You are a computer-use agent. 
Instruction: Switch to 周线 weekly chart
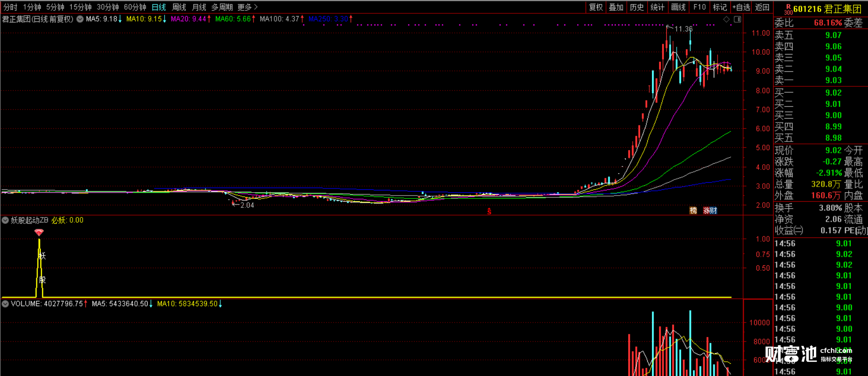pyautogui.click(x=178, y=7)
